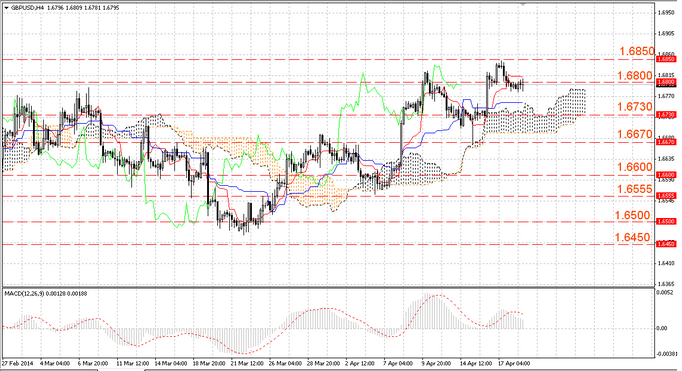This screenshot has height=371, width=682.
Task: Select the red 1.6600 price tag on axis
Action: pos(666,175)
